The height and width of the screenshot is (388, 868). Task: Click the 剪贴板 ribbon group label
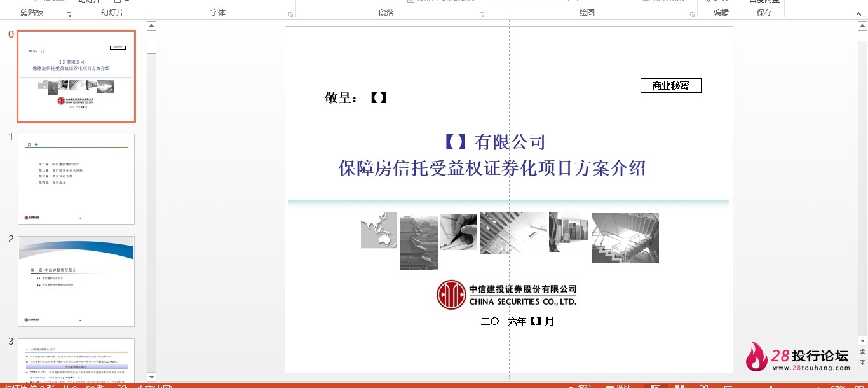click(x=32, y=13)
